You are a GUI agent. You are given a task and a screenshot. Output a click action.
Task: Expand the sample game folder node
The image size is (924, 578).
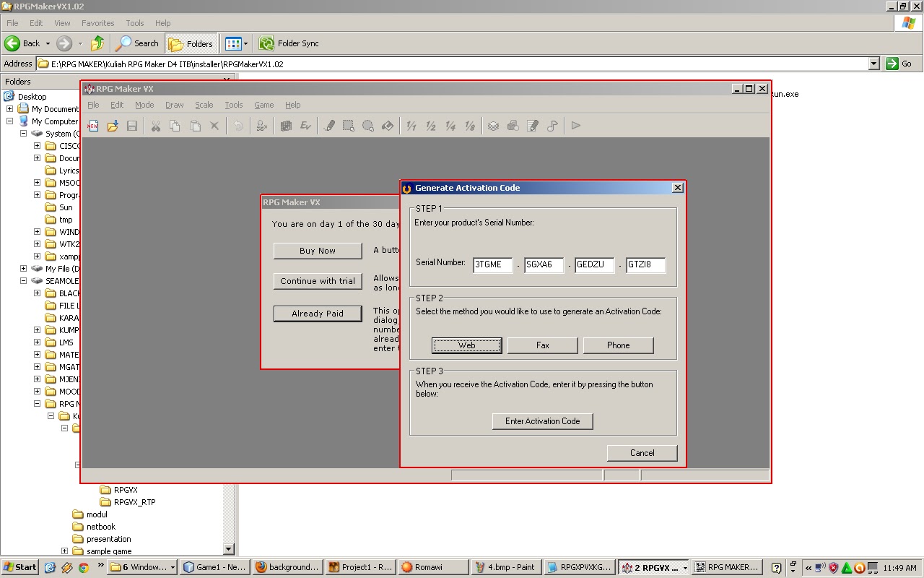coord(65,551)
